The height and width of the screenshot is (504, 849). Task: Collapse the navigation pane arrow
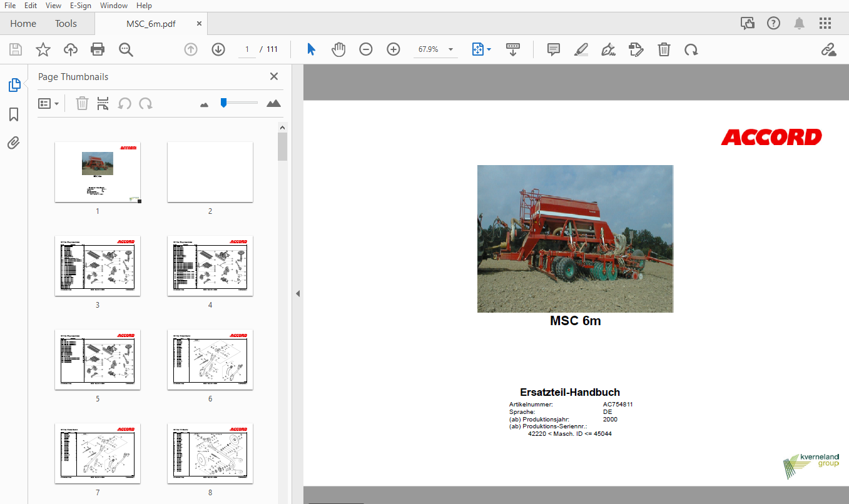(x=298, y=293)
